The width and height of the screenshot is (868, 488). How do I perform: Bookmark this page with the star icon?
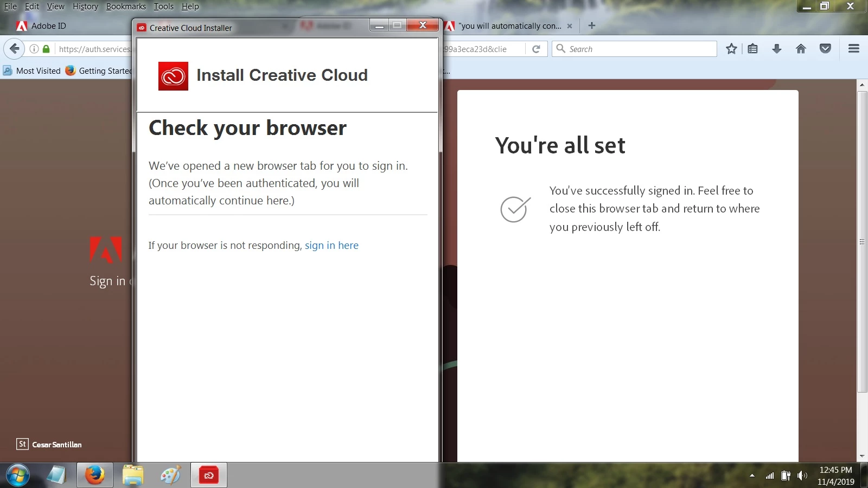(731, 49)
